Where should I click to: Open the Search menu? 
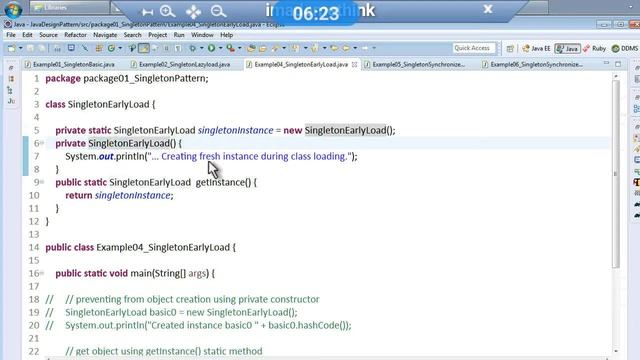tap(133, 35)
